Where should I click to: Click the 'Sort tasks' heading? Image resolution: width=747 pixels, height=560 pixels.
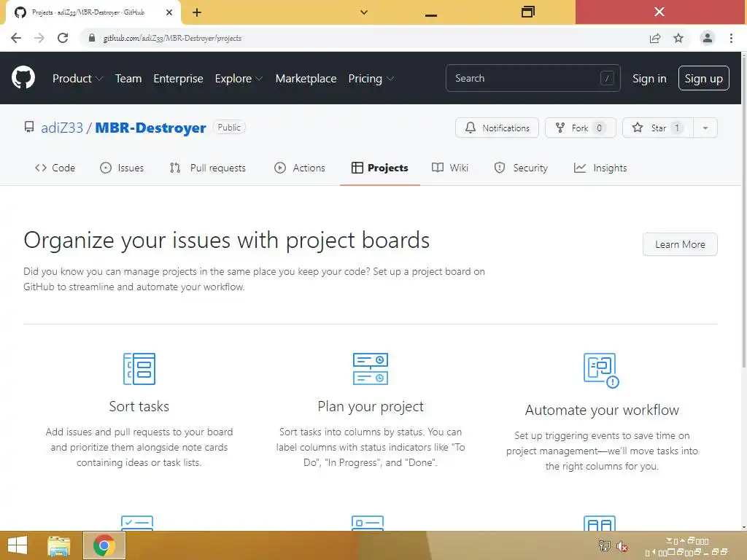coord(139,406)
